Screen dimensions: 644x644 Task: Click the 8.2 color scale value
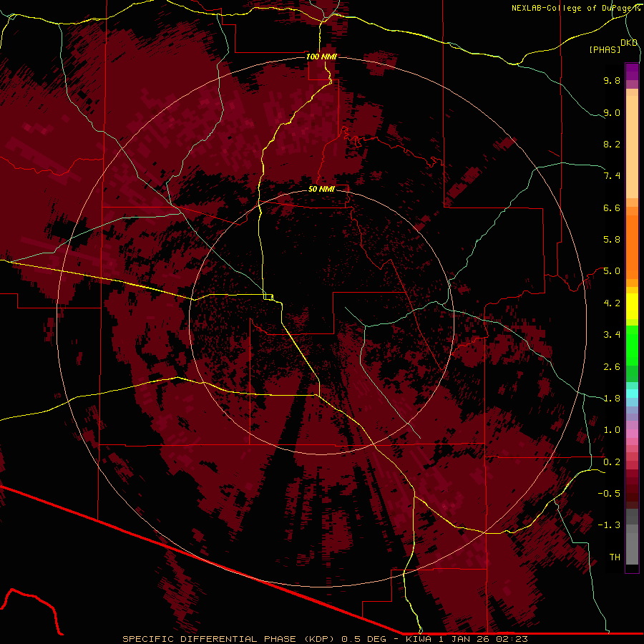(612, 144)
